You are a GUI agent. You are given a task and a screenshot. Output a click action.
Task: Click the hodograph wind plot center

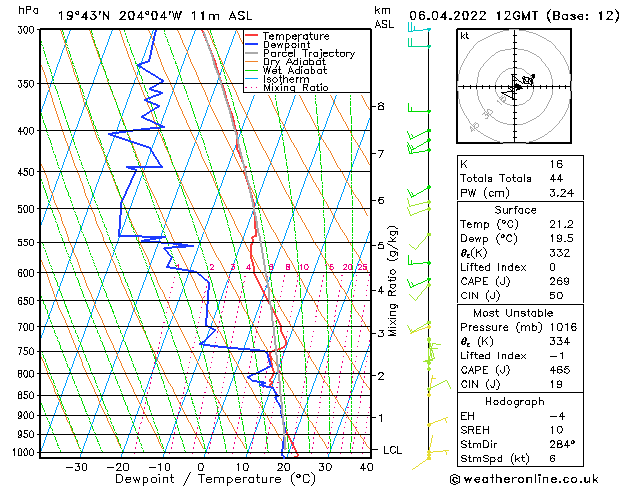pyautogui.click(x=514, y=86)
